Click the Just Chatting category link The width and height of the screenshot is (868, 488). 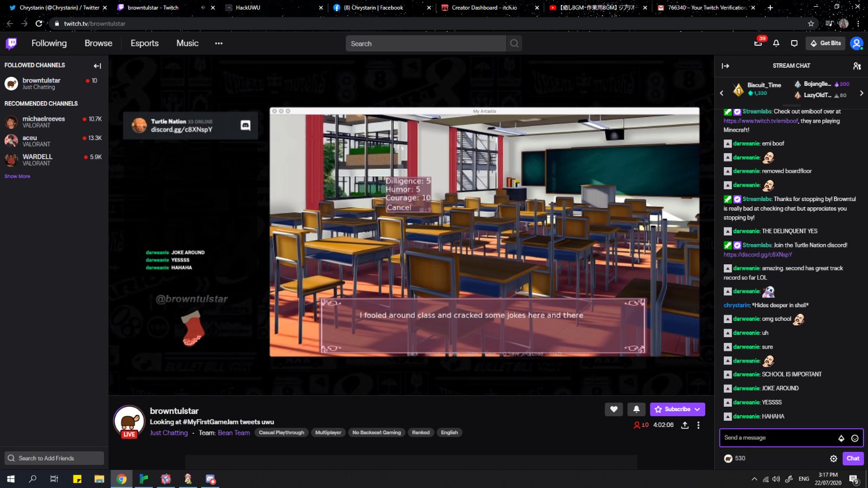168,433
